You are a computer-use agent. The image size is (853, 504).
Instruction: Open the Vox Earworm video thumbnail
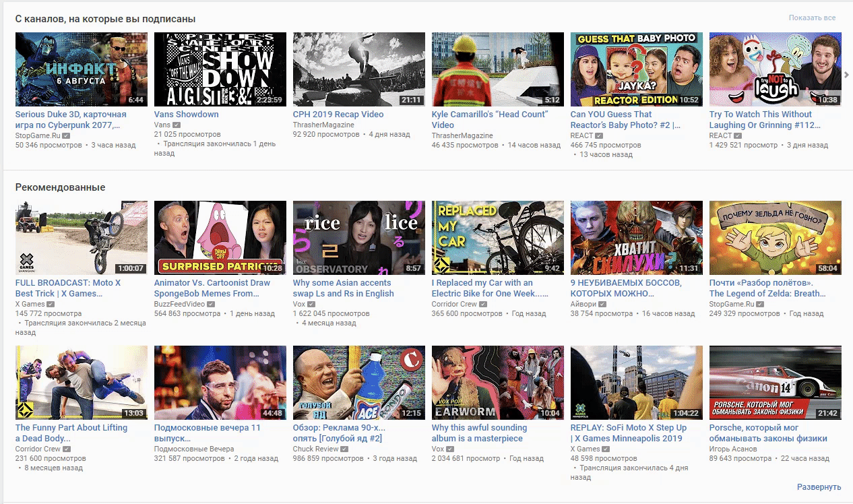pyautogui.click(x=498, y=383)
